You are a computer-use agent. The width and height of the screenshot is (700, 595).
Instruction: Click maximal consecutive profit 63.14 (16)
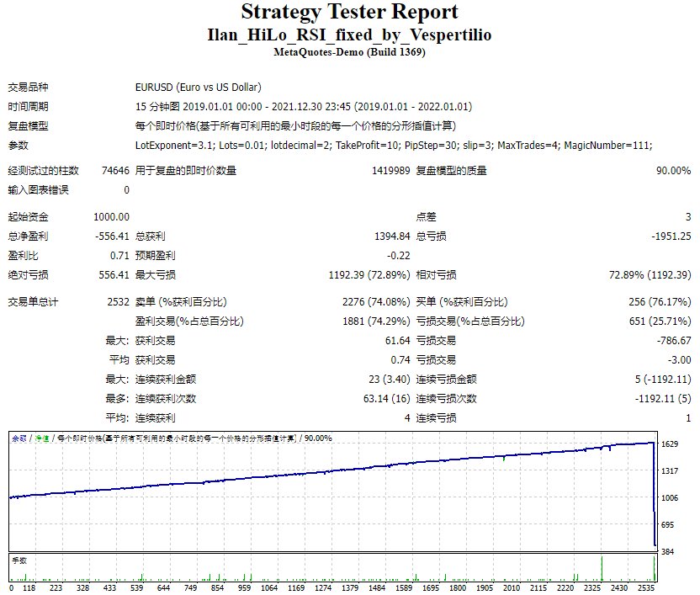pyautogui.click(x=387, y=399)
